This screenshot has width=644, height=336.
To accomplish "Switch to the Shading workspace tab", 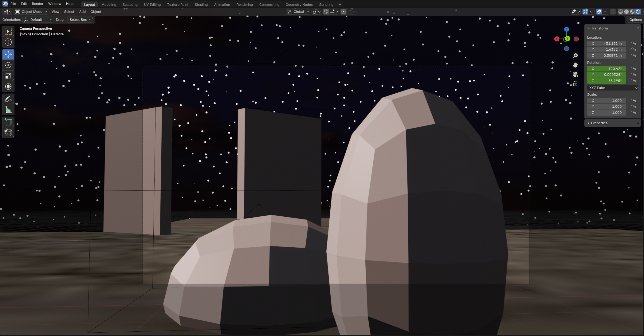I will [x=201, y=5].
